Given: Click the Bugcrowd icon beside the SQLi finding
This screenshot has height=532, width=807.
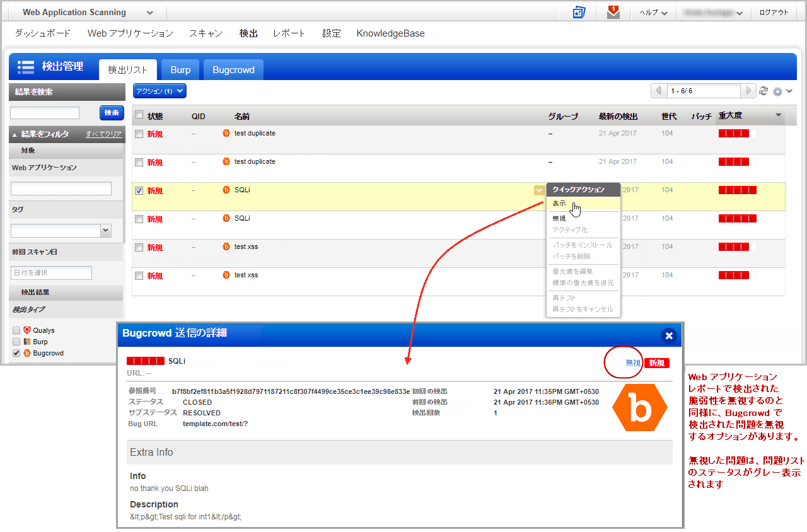Looking at the screenshot, I should click(226, 190).
